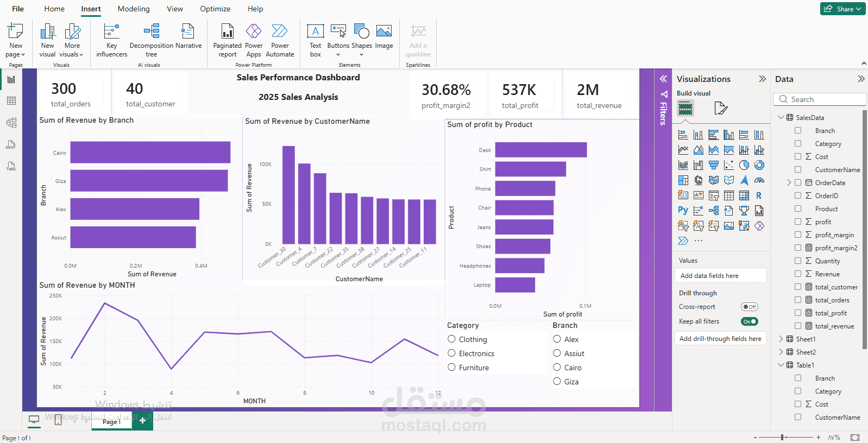Pick the treemap visual icon
This screenshot has height=443, width=868.
683,180
